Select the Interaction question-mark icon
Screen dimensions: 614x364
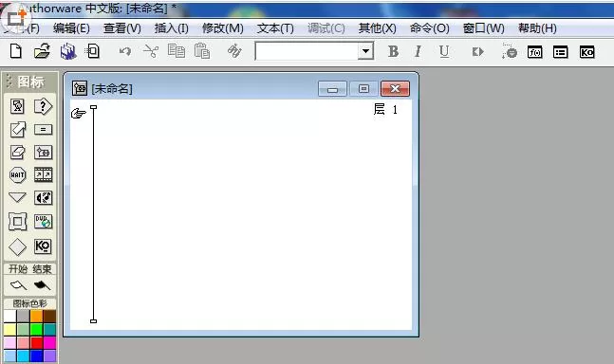coord(43,106)
